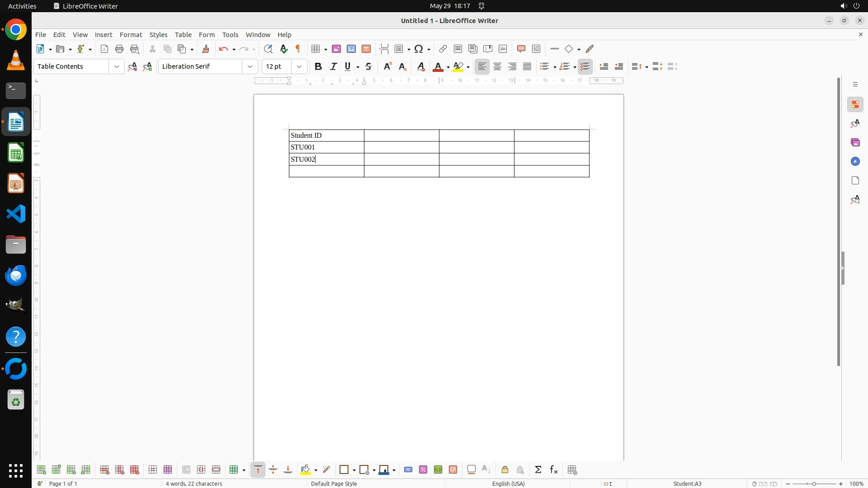Click the font color red swatch button

[x=438, y=66]
